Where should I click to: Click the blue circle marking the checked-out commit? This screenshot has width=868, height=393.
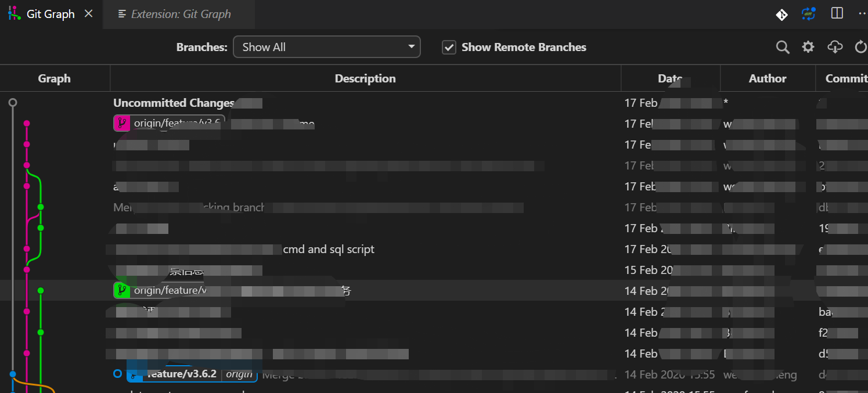(118, 374)
